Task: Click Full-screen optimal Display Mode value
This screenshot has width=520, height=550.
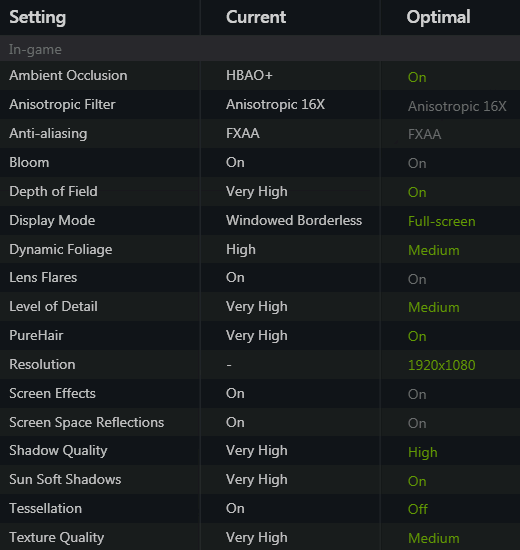Action: tap(441, 221)
